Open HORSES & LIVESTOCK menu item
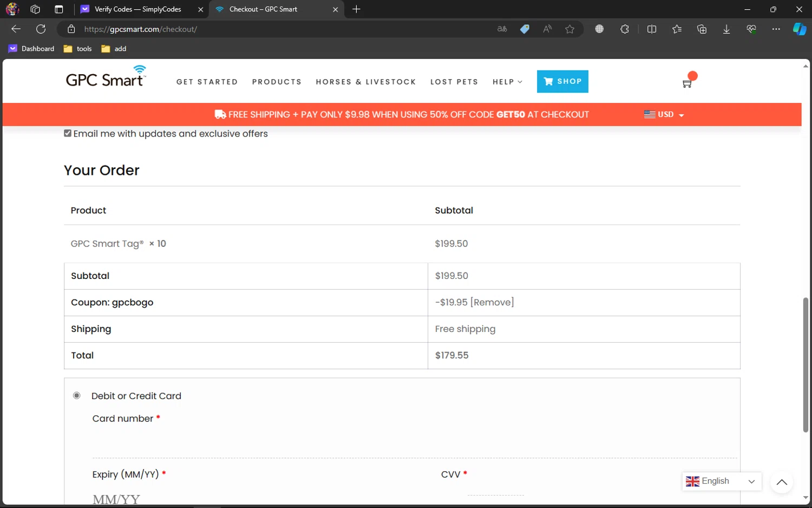This screenshot has width=812, height=508. 366,82
